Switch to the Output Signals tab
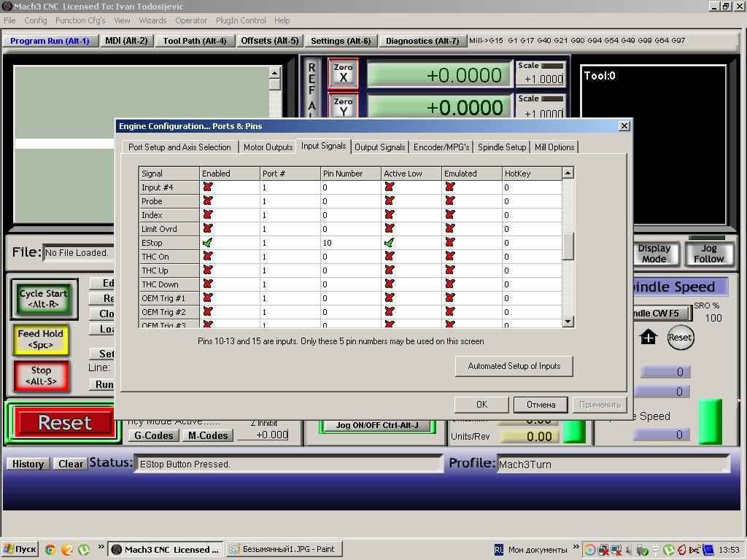 (379, 147)
